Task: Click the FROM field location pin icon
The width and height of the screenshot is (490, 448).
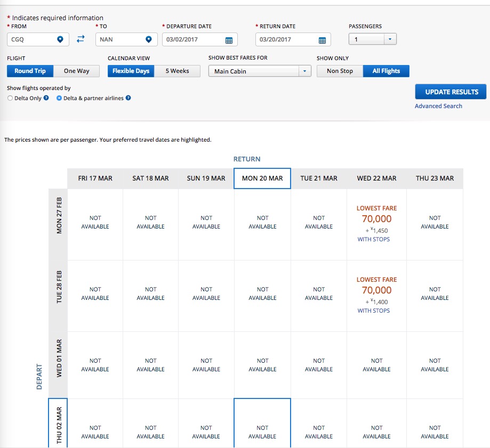Action: coord(60,40)
